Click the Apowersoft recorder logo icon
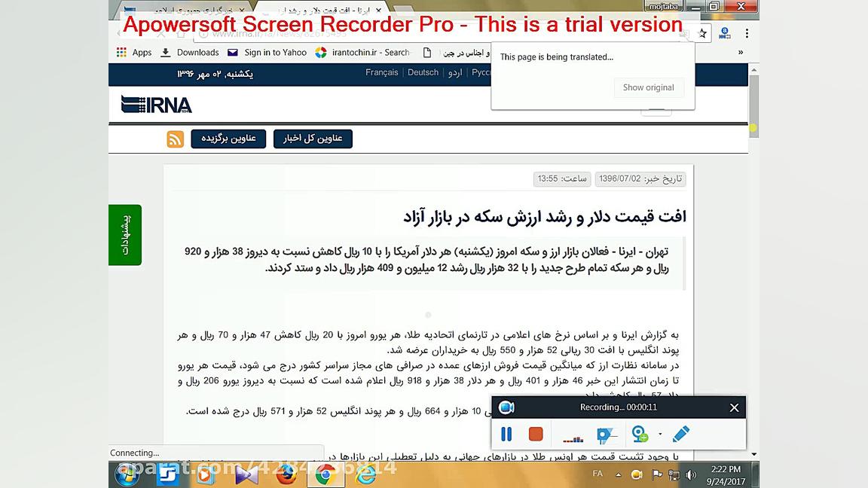The height and width of the screenshot is (488, 868). pos(506,407)
